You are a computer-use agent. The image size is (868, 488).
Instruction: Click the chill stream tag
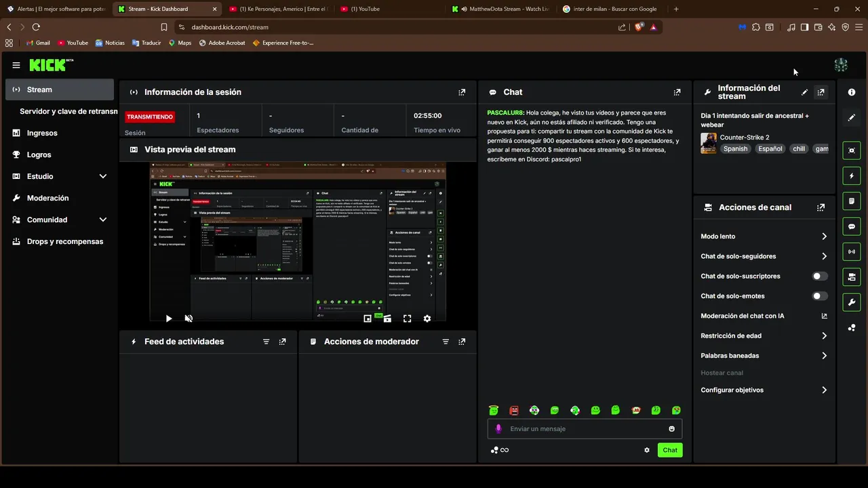(x=799, y=148)
